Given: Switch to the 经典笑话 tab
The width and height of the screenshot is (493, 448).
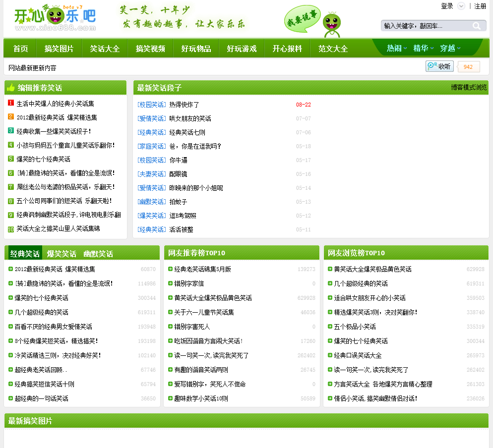Looking at the screenshot, I should (x=25, y=254).
